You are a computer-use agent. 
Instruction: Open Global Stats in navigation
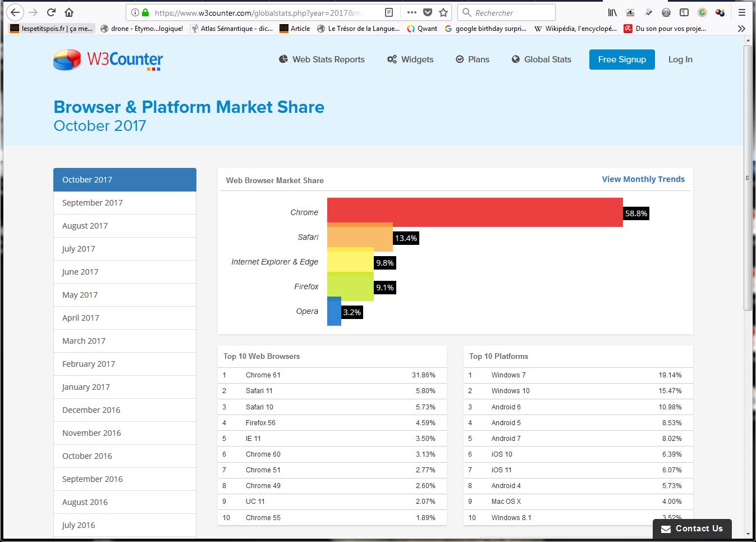click(541, 60)
